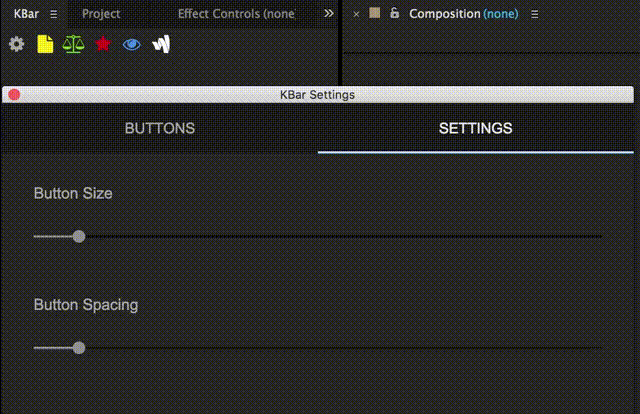
Task: Select the Project panel tab
Action: [x=101, y=14]
